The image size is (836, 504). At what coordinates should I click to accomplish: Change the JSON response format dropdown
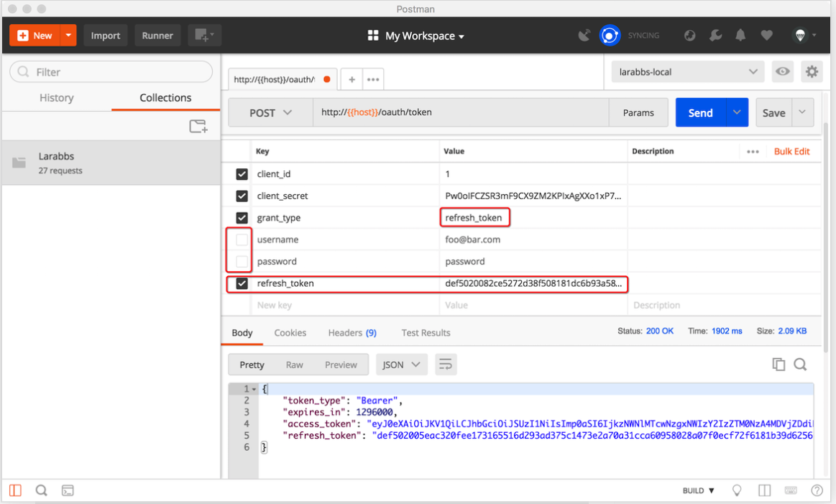click(x=401, y=365)
